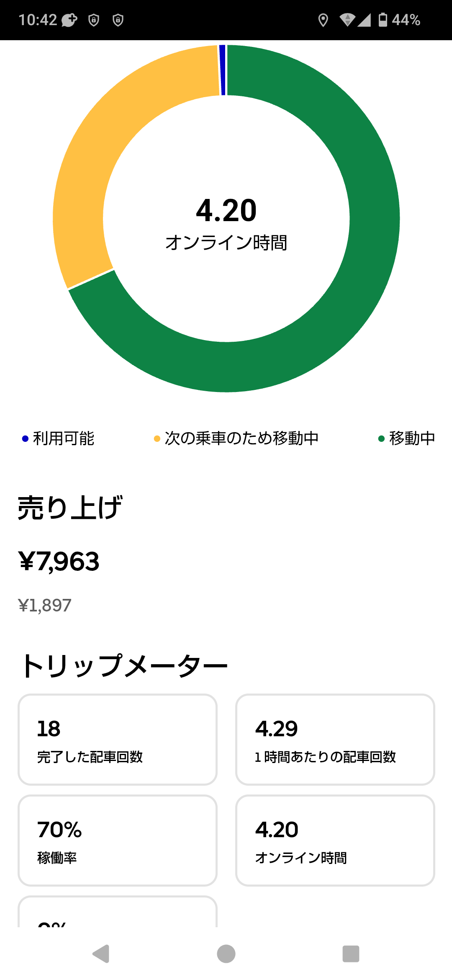Open the 1時間あたりの配車回数 card
The height and width of the screenshot is (980, 452).
335,739
